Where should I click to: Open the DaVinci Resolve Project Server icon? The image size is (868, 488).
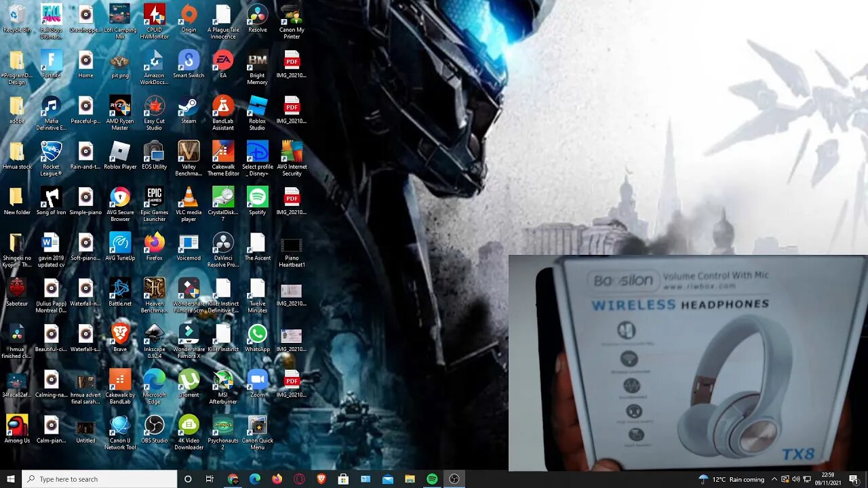pos(223,249)
